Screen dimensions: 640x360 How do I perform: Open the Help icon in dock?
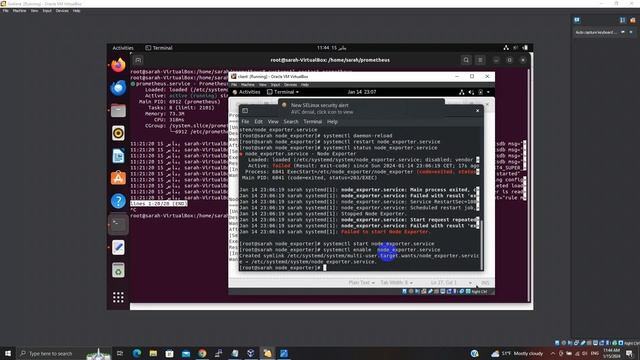(x=118, y=201)
